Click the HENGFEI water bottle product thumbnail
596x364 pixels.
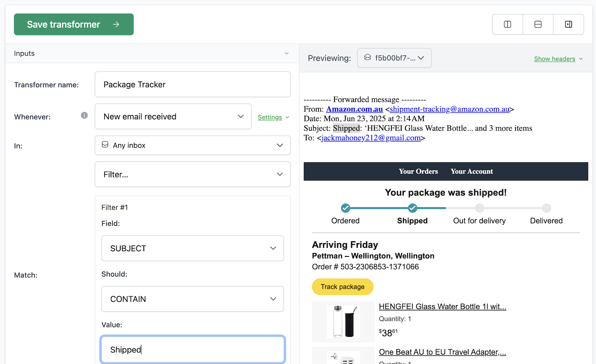click(x=343, y=322)
